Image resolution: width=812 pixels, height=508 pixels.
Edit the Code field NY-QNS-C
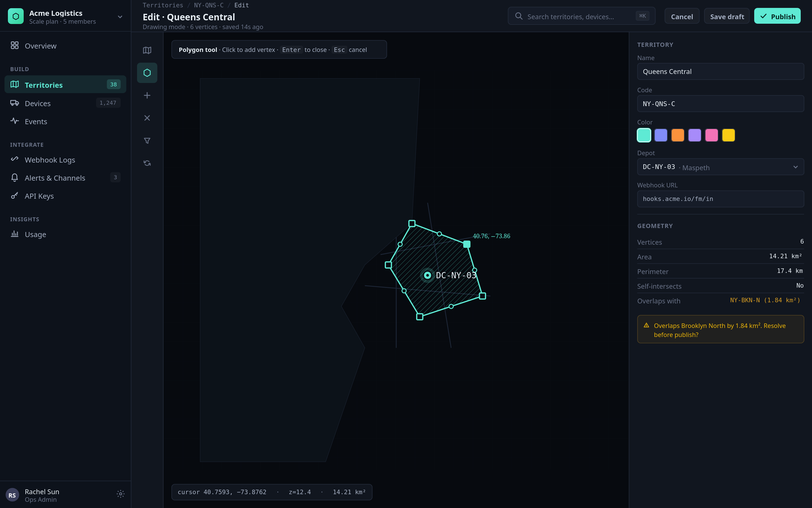[720, 104]
